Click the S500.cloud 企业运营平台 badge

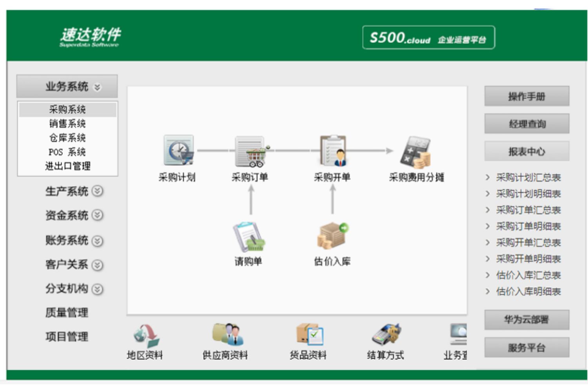coord(428,38)
